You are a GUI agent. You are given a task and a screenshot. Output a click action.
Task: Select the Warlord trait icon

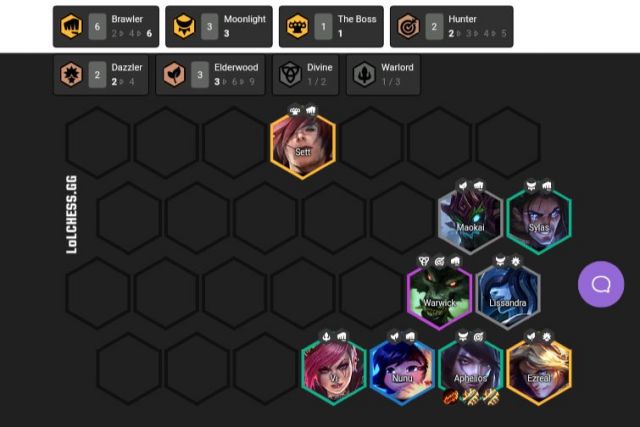click(x=364, y=75)
